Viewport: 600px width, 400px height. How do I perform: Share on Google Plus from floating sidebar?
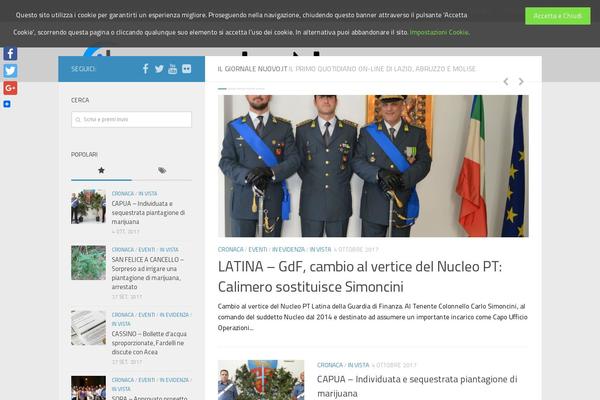click(10, 88)
